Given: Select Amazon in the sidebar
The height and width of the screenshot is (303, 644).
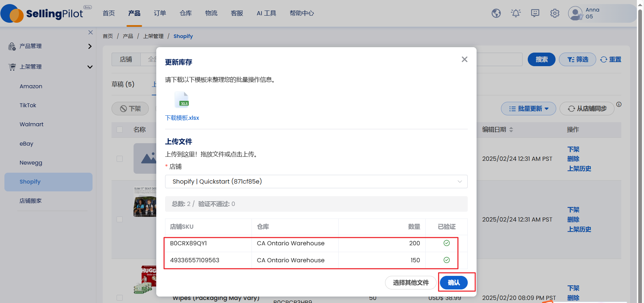Looking at the screenshot, I should (x=31, y=86).
